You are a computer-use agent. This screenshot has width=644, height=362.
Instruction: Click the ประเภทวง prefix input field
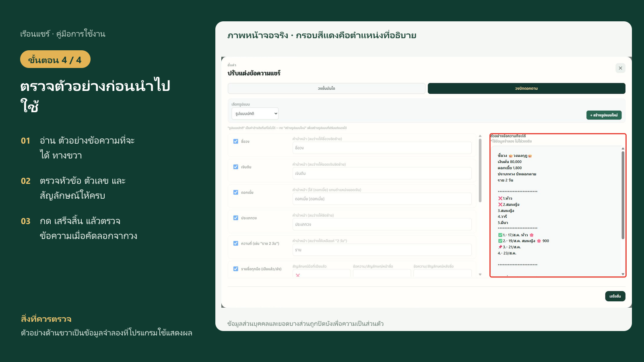382,224
